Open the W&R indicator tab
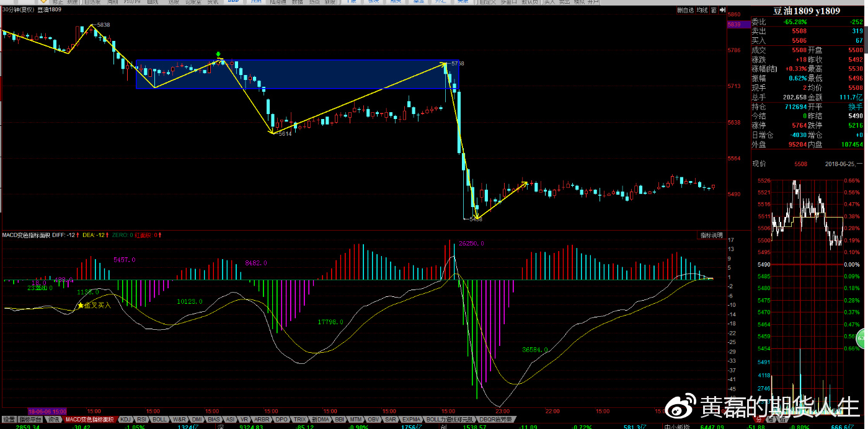868x429 pixels. [x=179, y=420]
